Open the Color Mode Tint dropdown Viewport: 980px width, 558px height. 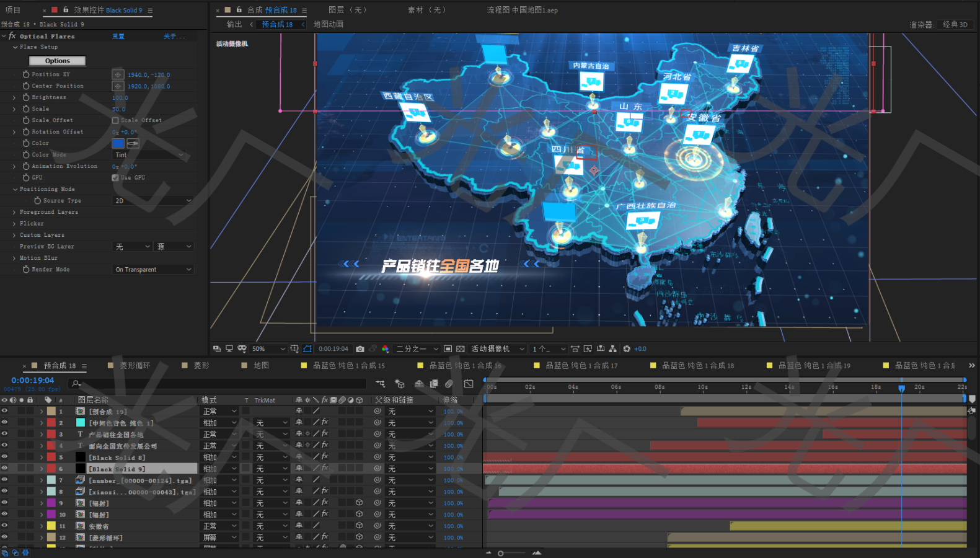(x=149, y=155)
